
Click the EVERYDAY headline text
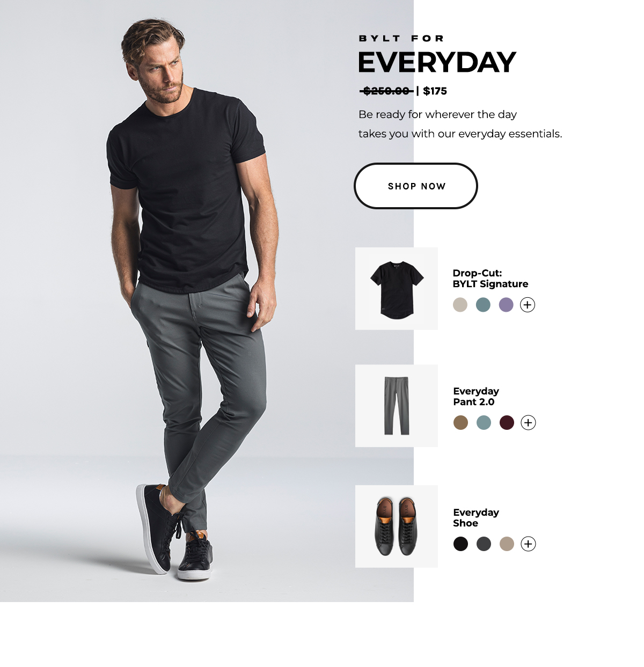[x=437, y=62]
